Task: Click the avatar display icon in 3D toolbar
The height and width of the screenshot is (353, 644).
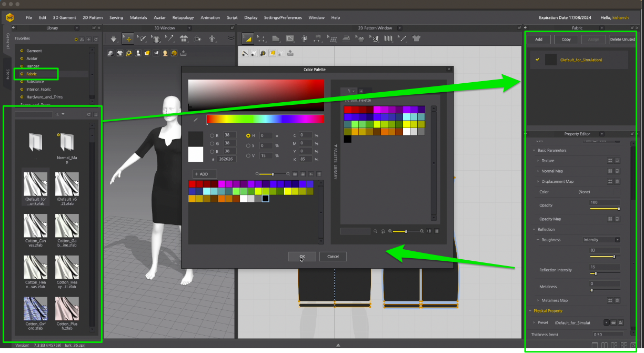Action: click(x=138, y=53)
